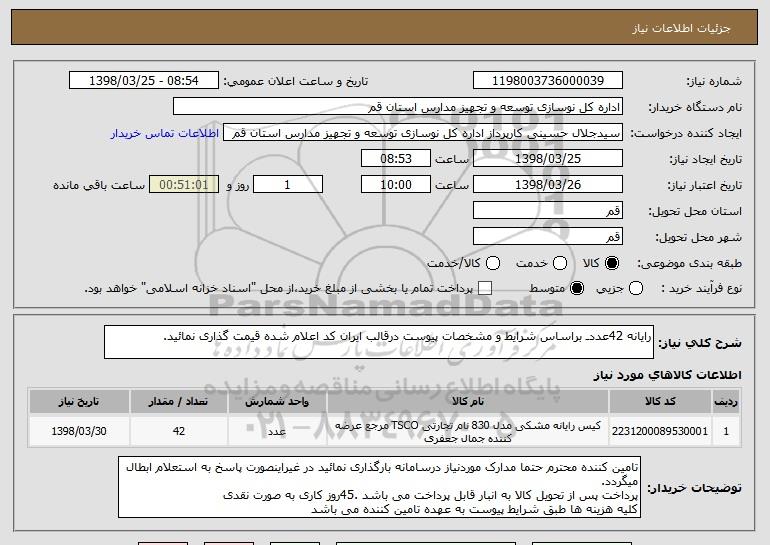770x545 pixels.
Task: Click the creation time field 08:53
Action: click(x=396, y=159)
